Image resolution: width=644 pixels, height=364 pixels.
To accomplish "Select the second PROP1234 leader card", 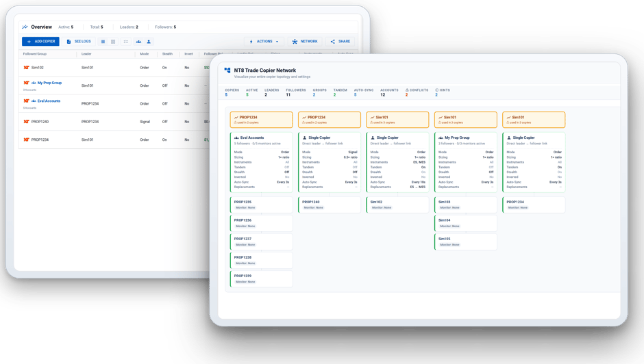I will point(330,120).
